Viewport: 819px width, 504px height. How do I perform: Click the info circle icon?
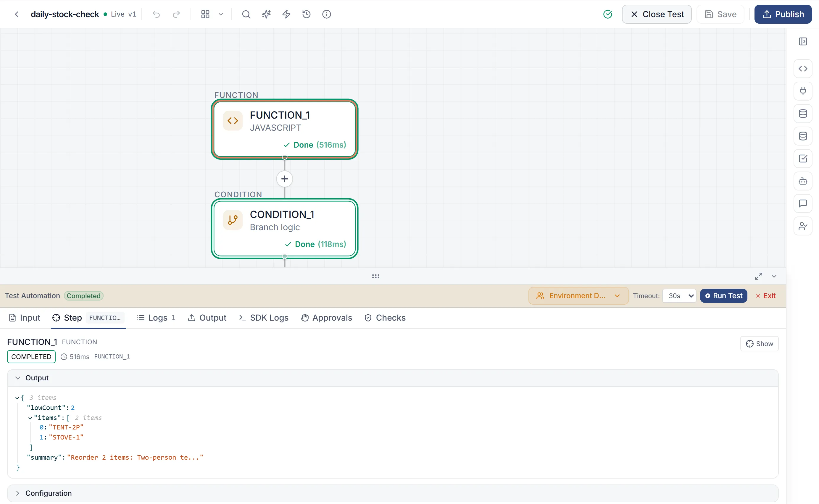326,14
